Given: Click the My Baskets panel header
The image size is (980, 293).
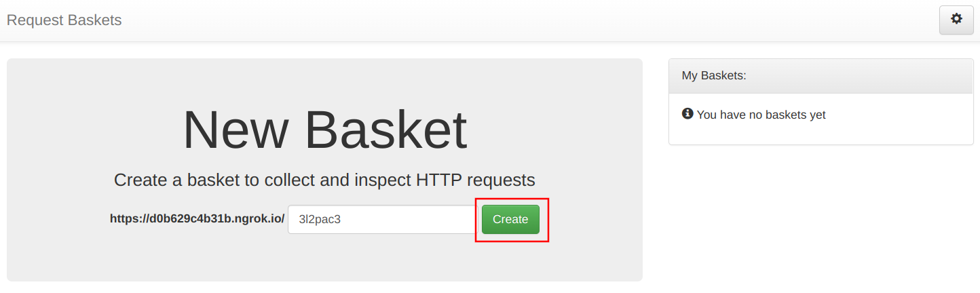Looking at the screenshot, I should pyautogui.click(x=821, y=76).
